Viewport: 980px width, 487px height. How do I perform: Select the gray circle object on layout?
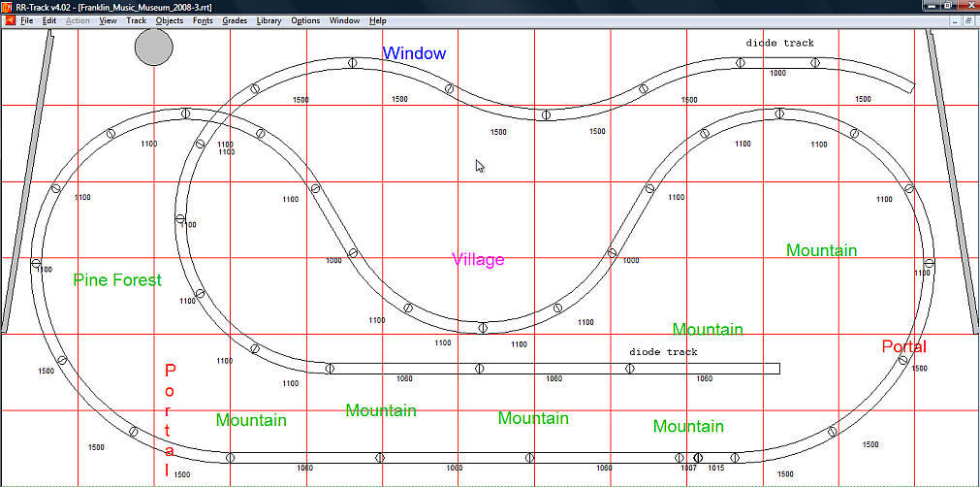153,47
